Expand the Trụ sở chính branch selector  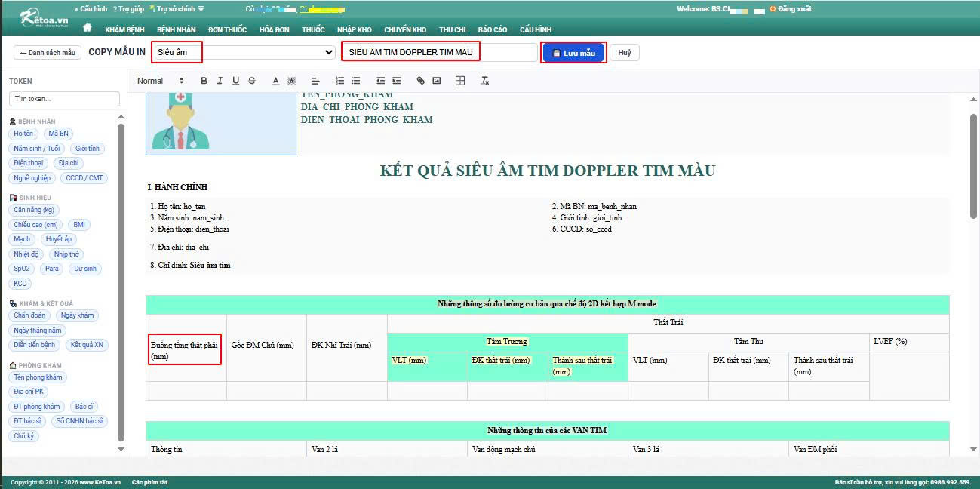click(177, 9)
